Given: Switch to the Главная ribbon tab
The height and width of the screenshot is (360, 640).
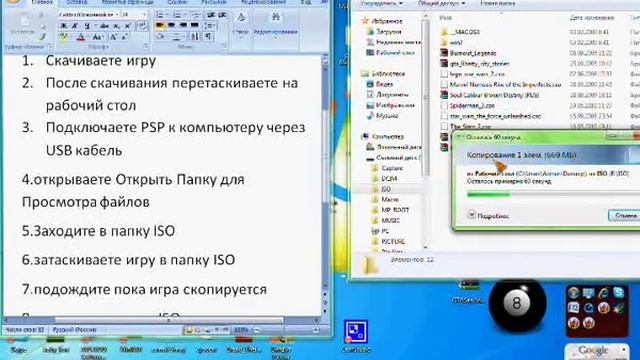Looking at the screenshot, I should (x=42, y=2).
